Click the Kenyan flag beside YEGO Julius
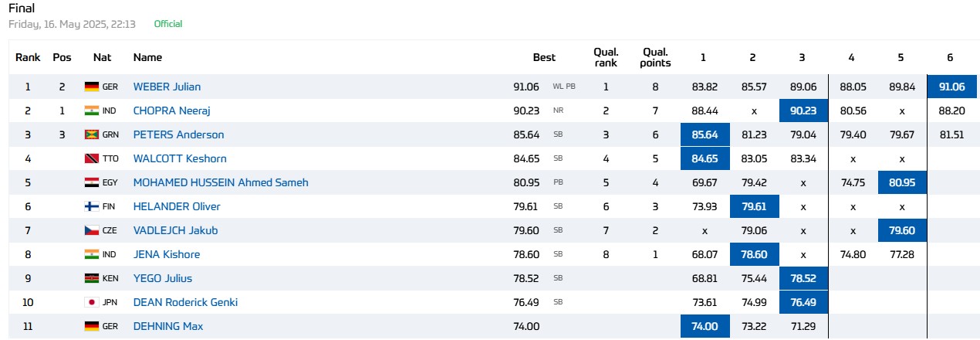980x340 pixels. coord(92,278)
